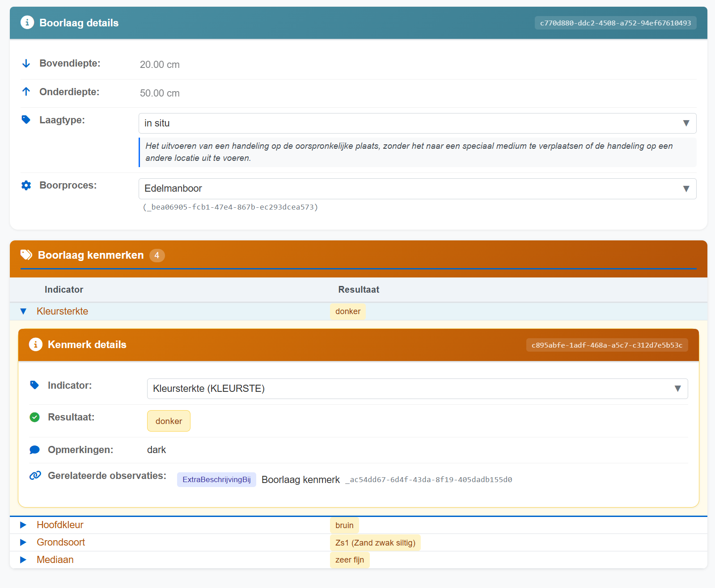Open the Indicator dropdown showing Kleursterkte (KLEURSTE)

(x=417, y=389)
